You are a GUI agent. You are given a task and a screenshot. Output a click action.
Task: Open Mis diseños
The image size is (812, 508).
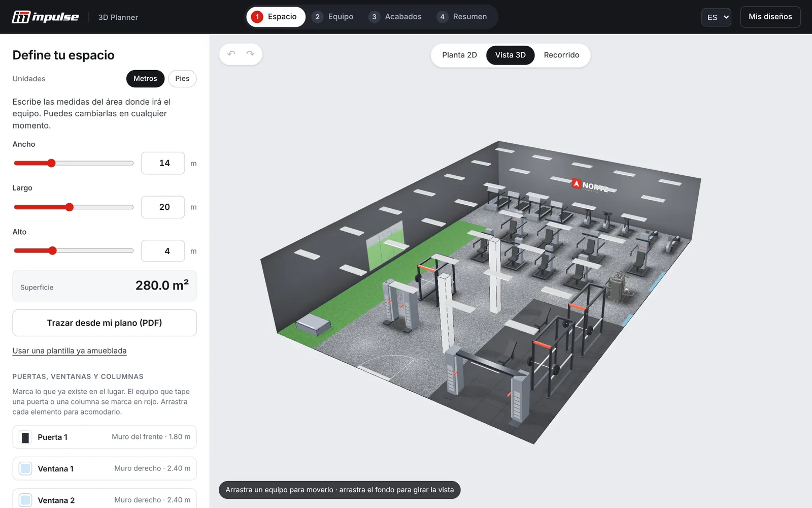[770, 17]
